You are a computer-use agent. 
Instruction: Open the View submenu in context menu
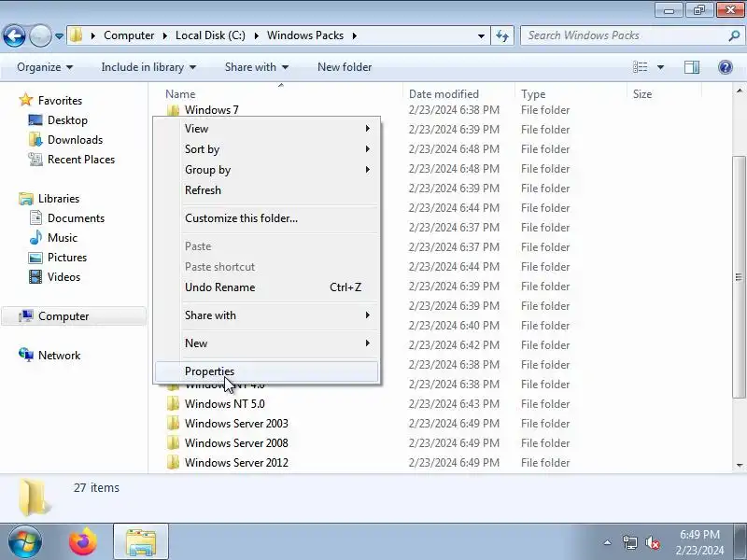tap(267, 129)
